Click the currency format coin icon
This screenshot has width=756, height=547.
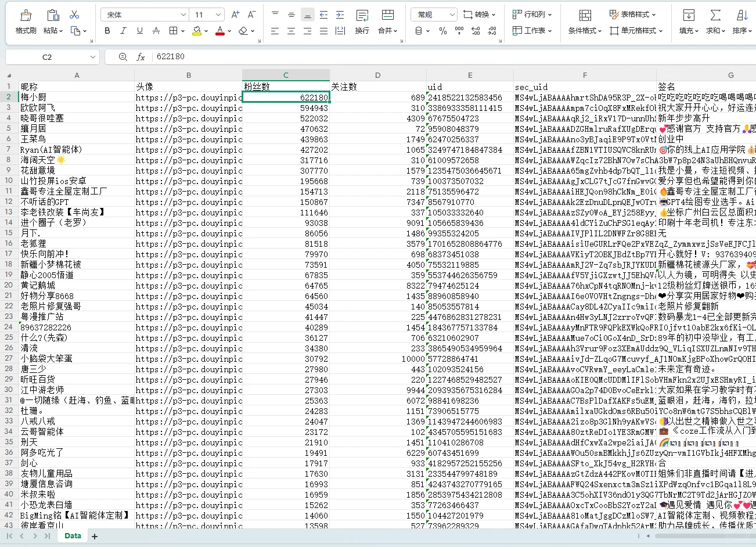pos(419,31)
